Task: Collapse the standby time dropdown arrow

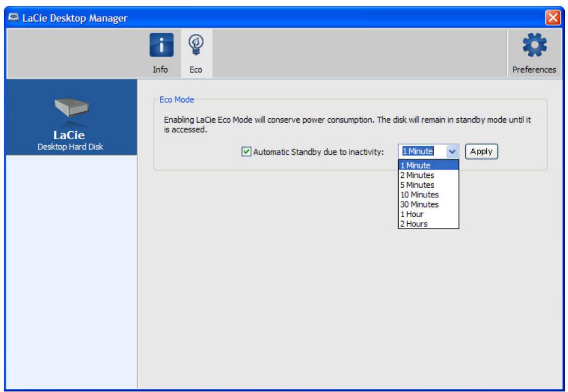Action: [451, 152]
